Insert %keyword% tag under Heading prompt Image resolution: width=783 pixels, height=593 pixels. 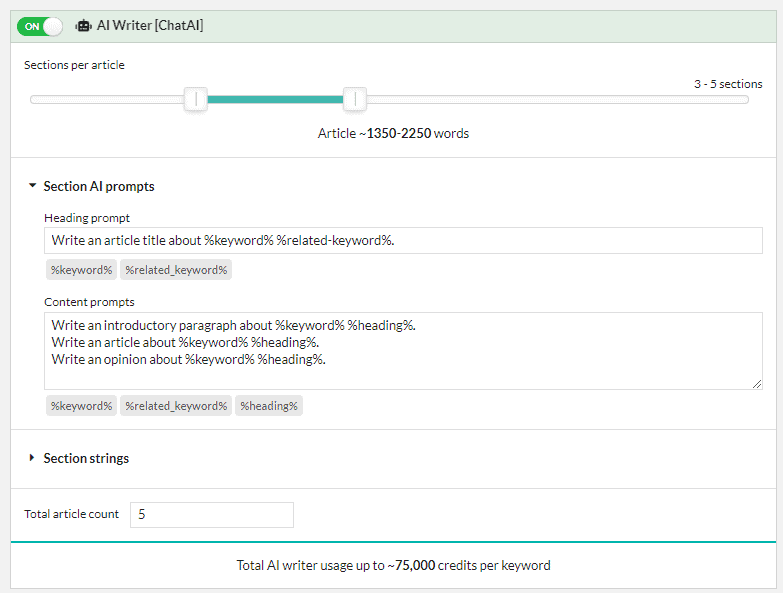(x=81, y=270)
